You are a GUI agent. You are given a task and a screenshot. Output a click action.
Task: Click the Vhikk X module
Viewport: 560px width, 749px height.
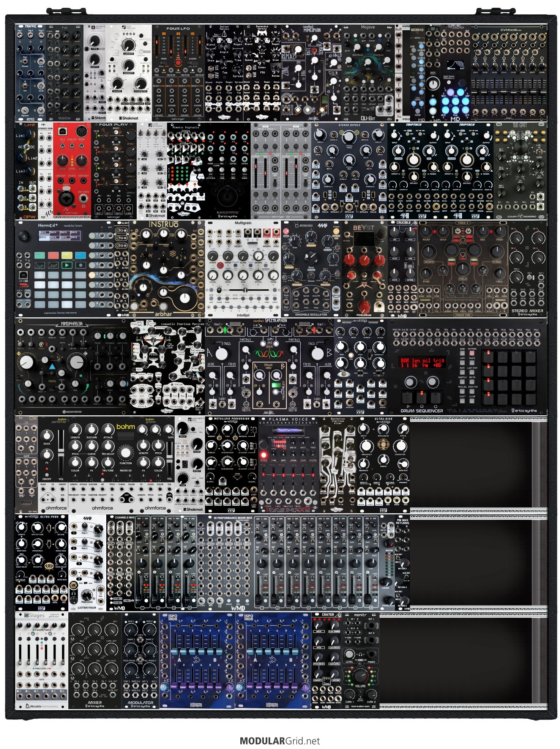tap(463, 268)
